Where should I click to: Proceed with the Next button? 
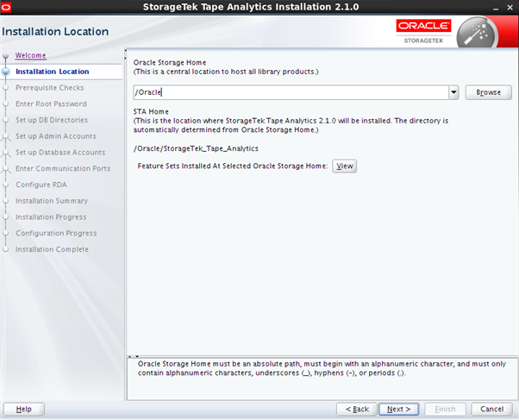(399, 409)
